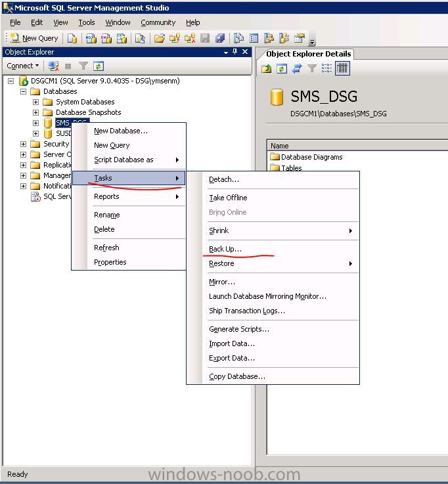Expand the System Databases node
The height and width of the screenshot is (484, 448).
pyautogui.click(x=36, y=102)
